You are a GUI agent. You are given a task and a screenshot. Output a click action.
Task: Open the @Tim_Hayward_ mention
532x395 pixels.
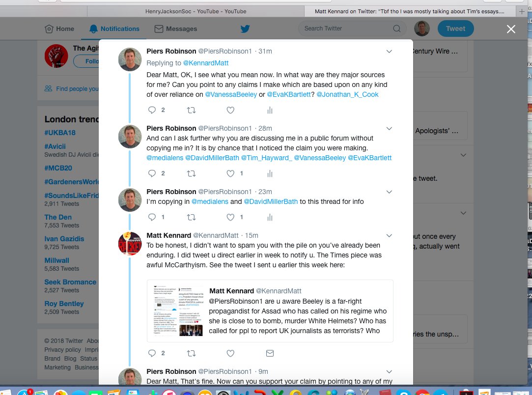[x=266, y=158]
